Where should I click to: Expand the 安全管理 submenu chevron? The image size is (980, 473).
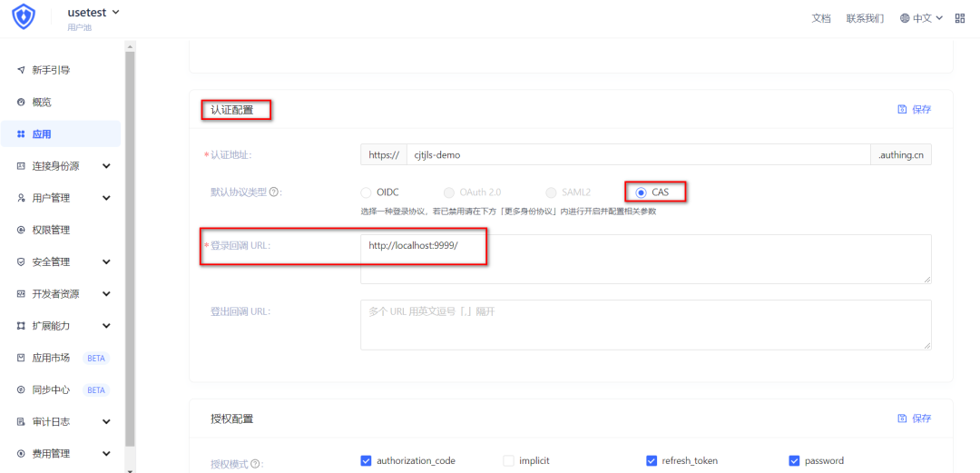(106, 261)
